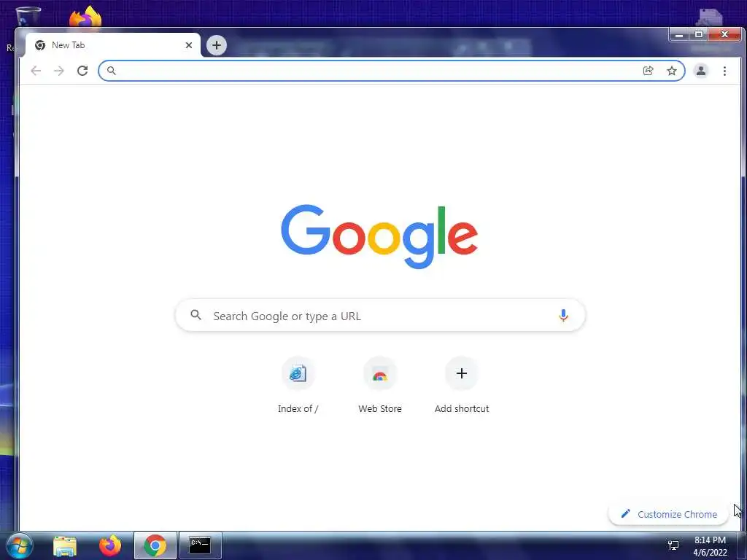The image size is (747, 560).
Task: Maximize the Chrome window
Action: [699, 35]
